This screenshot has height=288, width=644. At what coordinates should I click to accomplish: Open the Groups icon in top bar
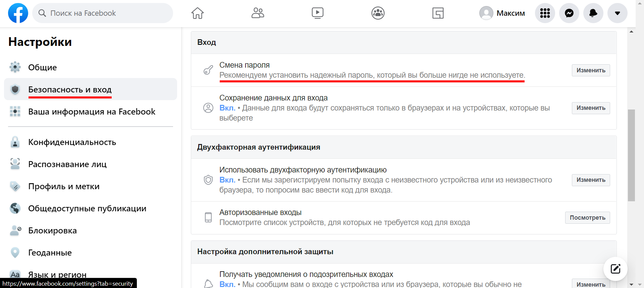click(378, 13)
